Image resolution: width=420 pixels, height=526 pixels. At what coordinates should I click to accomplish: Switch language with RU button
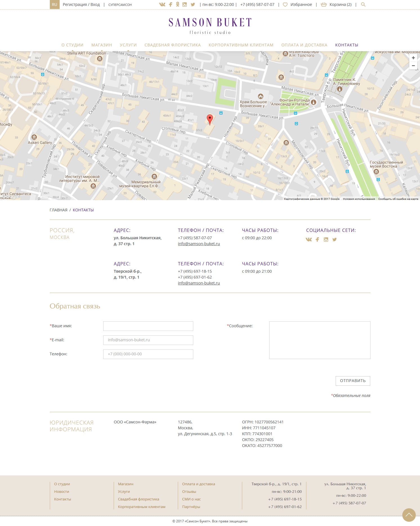55,4
